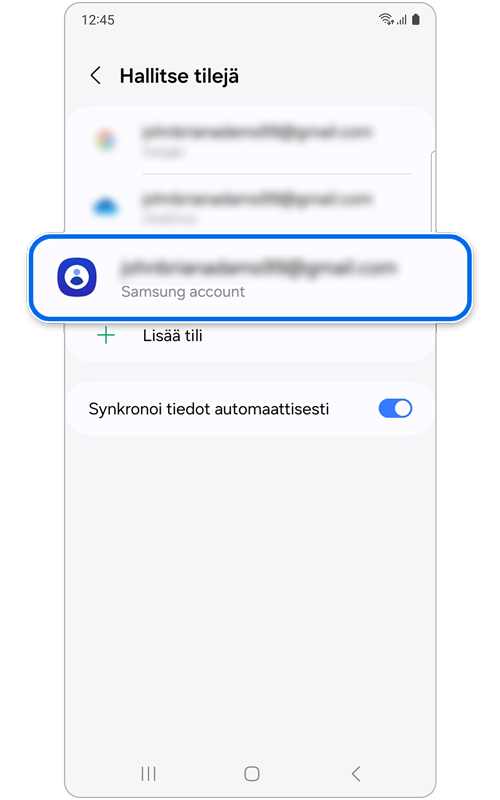Tap the back navigation button at bottom
The image size is (500, 800).
click(356, 773)
